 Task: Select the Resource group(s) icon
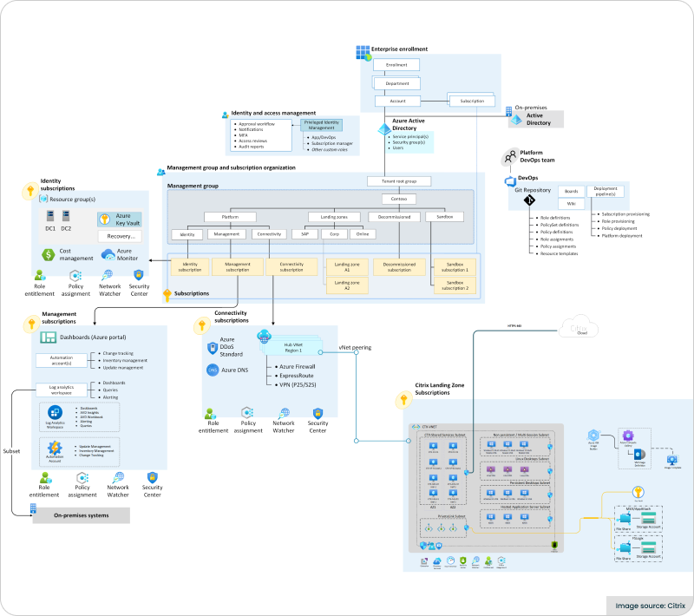click(43, 199)
